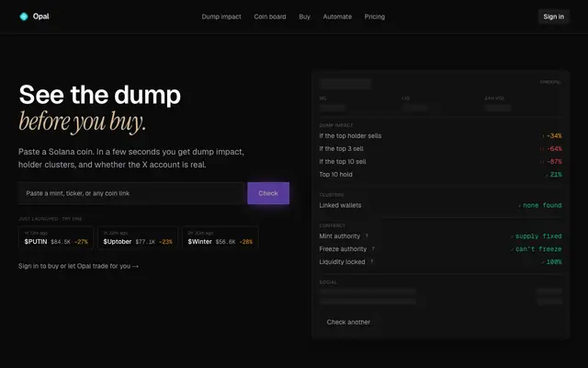Click the 'supply fixed' value
The image size is (588, 368).
[x=538, y=236]
